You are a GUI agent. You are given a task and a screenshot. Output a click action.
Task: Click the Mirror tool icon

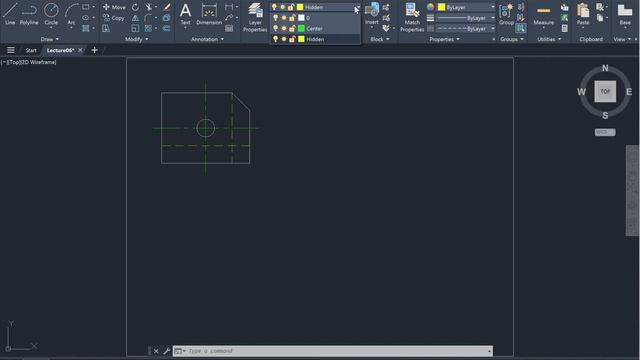coord(135,18)
